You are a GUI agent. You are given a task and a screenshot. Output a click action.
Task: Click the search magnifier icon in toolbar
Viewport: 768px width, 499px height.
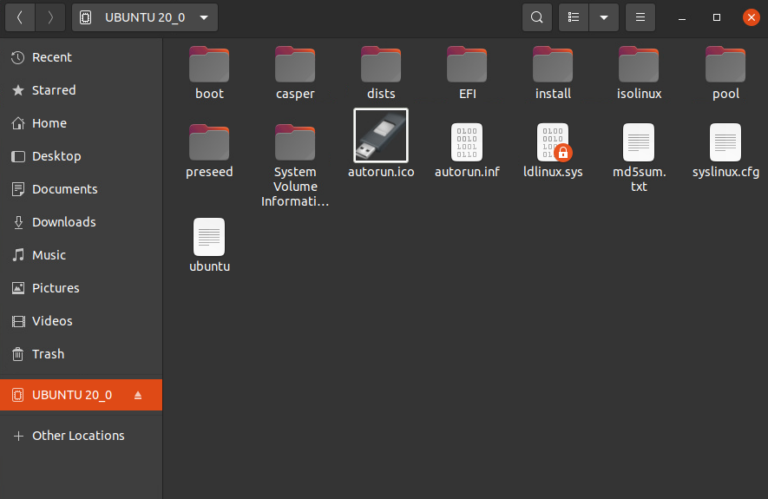pos(537,17)
